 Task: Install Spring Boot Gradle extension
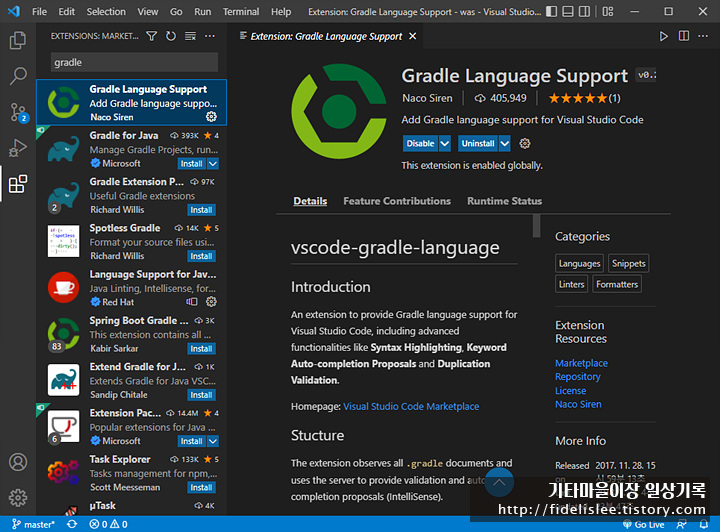pyautogui.click(x=201, y=349)
